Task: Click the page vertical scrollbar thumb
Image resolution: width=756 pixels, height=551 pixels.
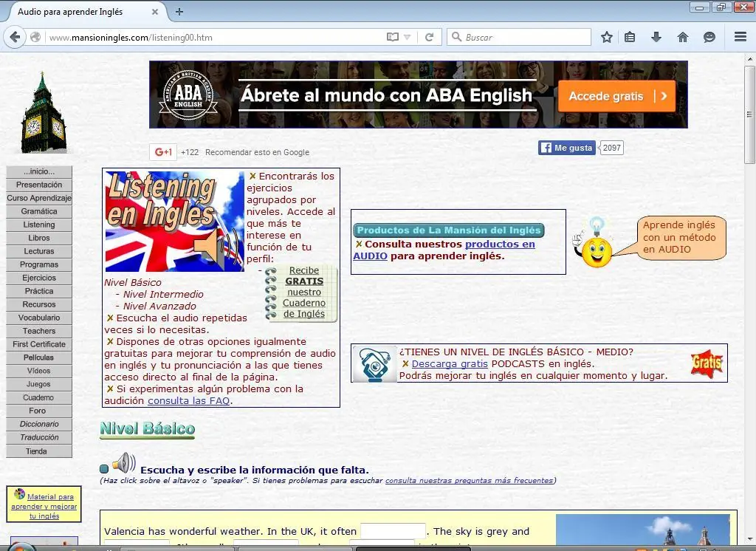Action: point(749,114)
